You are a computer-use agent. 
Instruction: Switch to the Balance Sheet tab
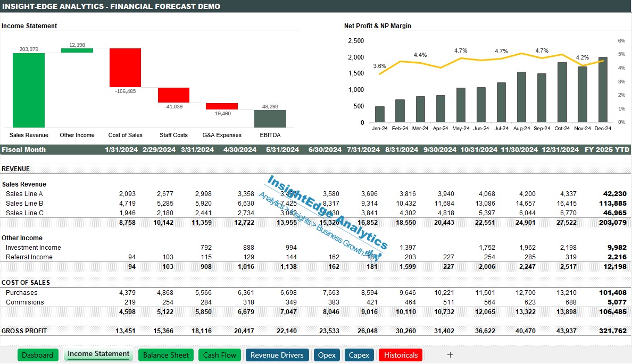click(x=166, y=355)
